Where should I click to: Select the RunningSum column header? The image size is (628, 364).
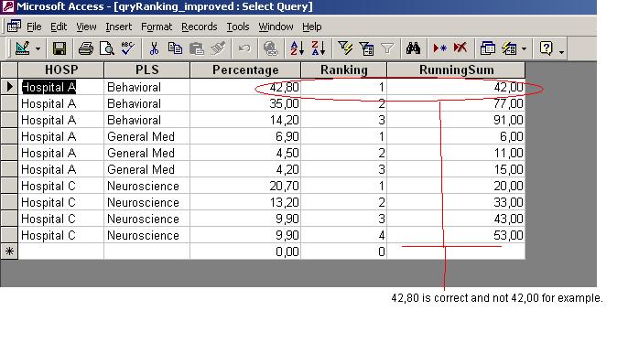tap(456, 70)
